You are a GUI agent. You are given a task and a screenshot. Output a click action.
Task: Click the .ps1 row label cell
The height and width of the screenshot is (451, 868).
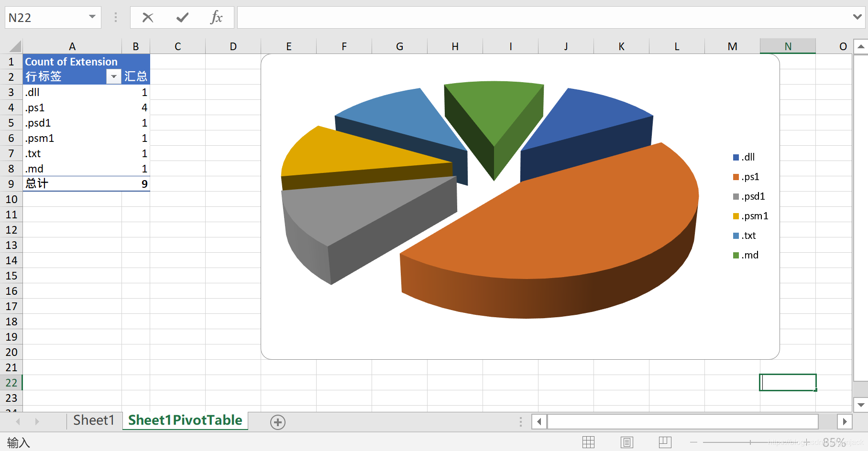(x=72, y=107)
